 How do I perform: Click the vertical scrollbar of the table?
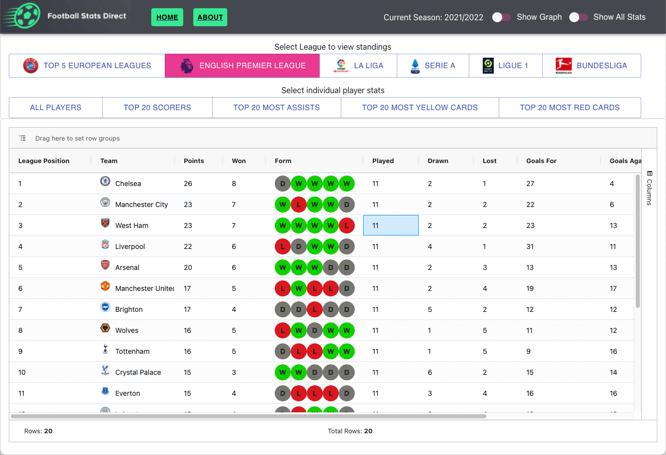[638, 241]
